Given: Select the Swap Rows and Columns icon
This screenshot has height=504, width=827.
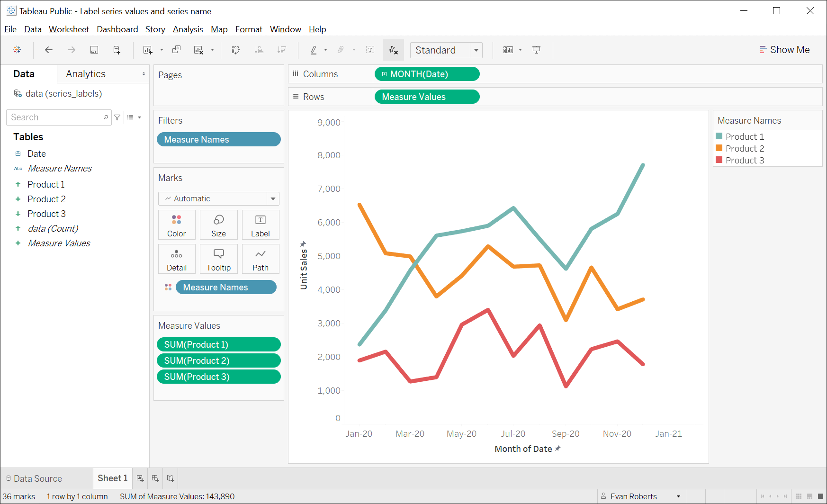Looking at the screenshot, I should tap(235, 50).
